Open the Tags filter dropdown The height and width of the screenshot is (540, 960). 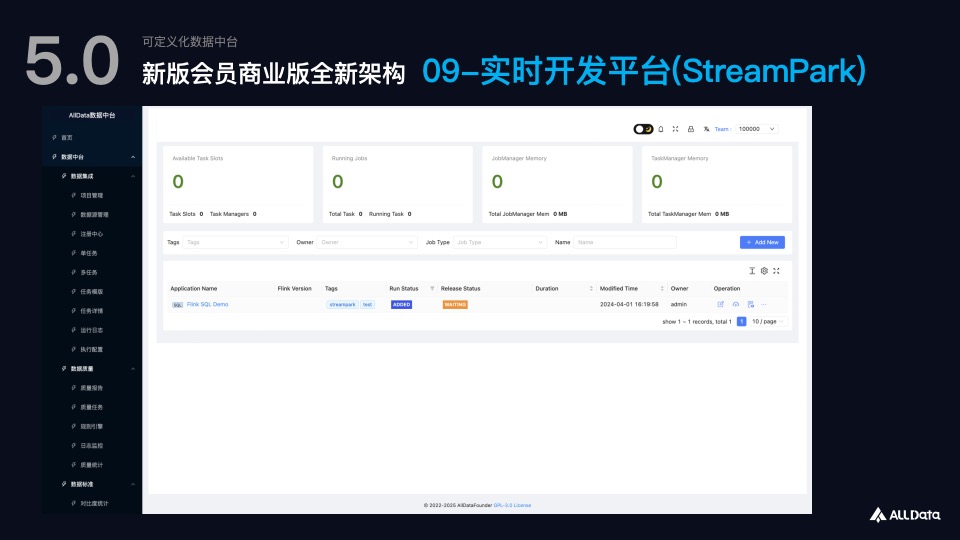click(x=235, y=242)
